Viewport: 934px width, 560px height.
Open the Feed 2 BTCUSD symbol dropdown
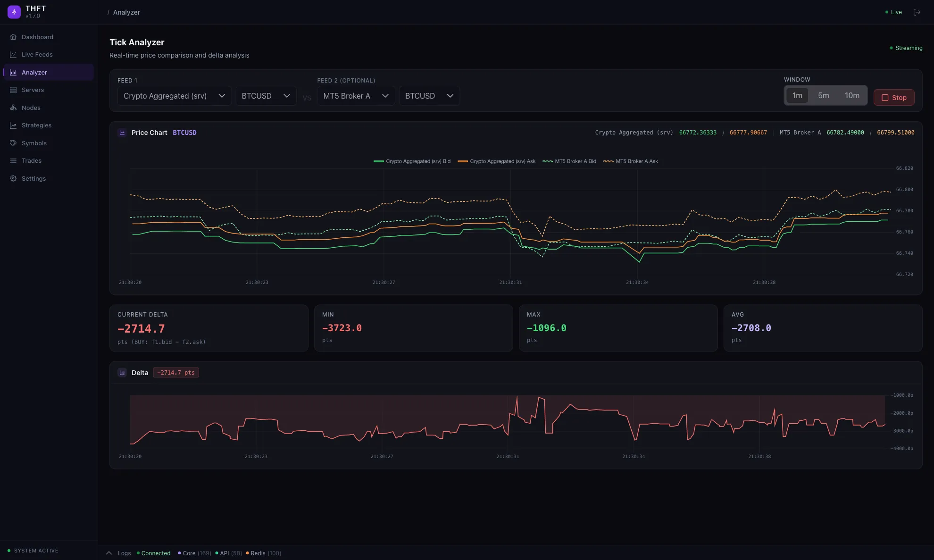coord(429,96)
